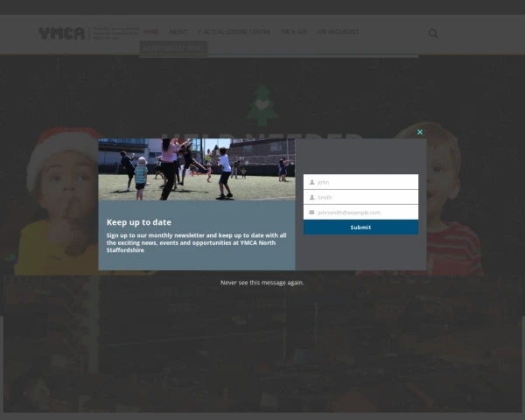The image size is (525, 420).
Task: Click the last name field showing Smith
Action: click(x=360, y=197)
